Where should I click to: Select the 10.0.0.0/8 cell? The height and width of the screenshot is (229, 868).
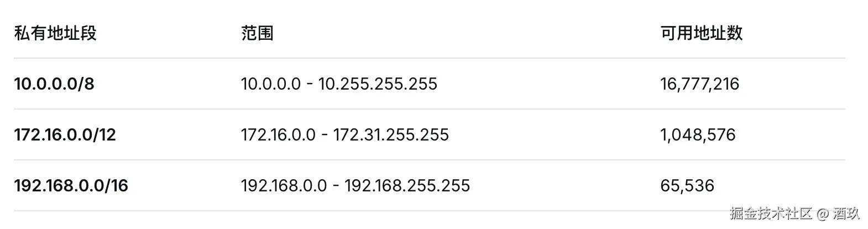(x=54, y=84)
